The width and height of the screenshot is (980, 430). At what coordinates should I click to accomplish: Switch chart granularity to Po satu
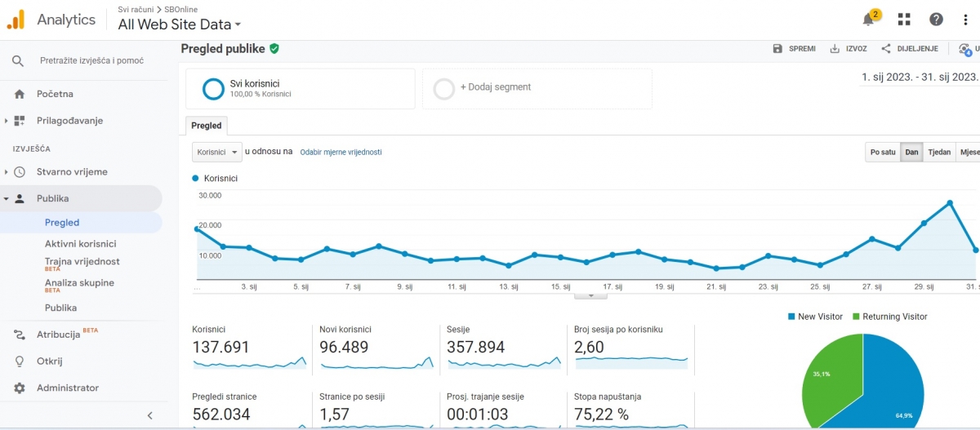click(x=882, y=152)
